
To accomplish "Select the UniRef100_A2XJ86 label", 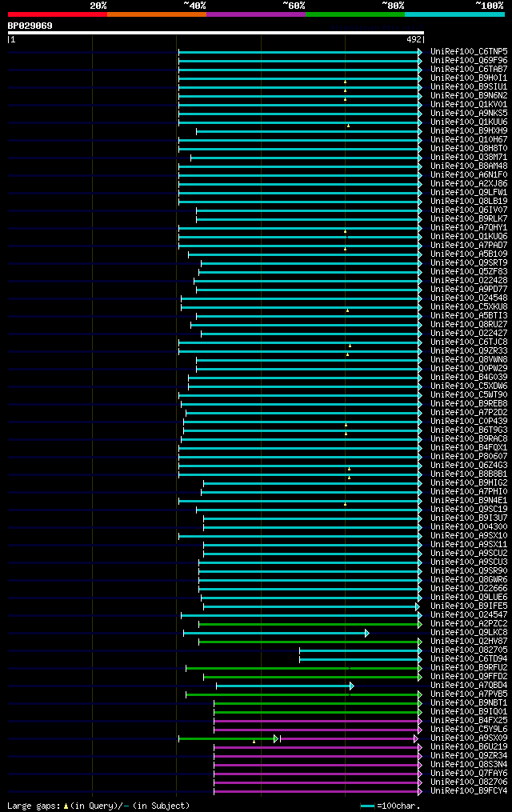I will [469, 184].
